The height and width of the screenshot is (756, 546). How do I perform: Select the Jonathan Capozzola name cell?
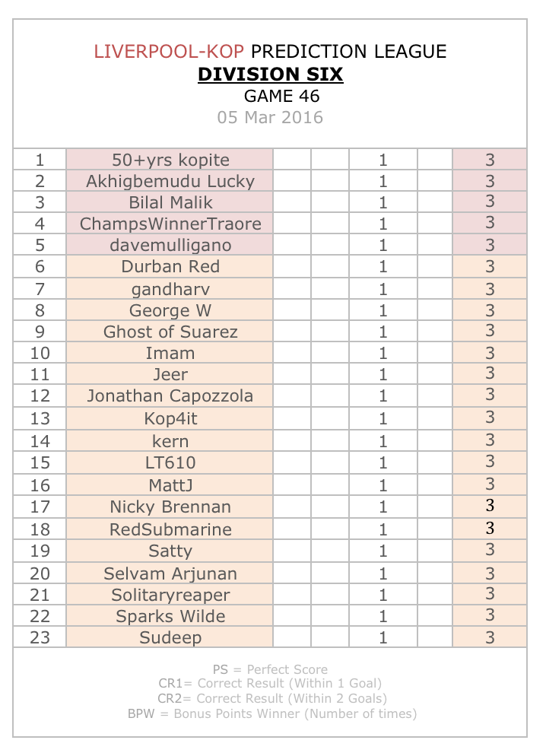point(170,395)
